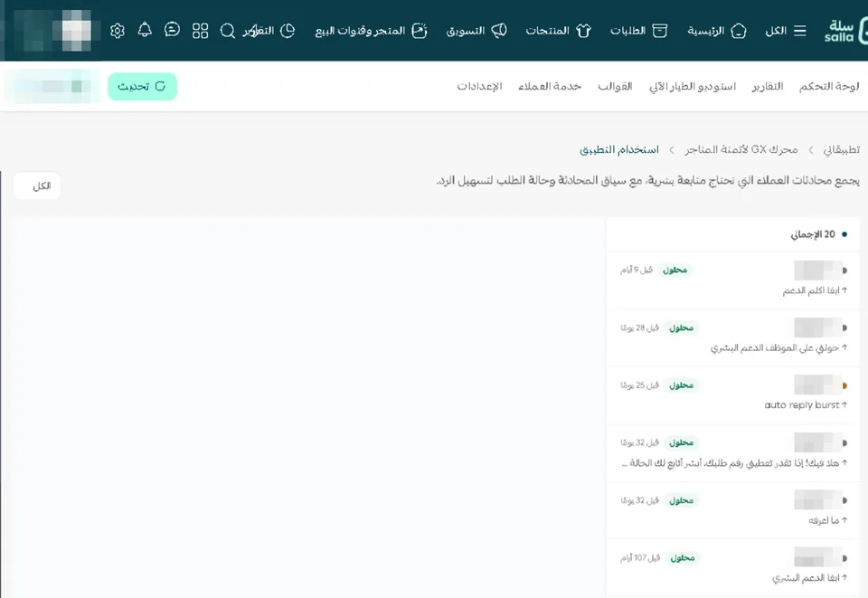Switch to خدمة العملاء tab
868x598 pixels.
coord(550,86)
